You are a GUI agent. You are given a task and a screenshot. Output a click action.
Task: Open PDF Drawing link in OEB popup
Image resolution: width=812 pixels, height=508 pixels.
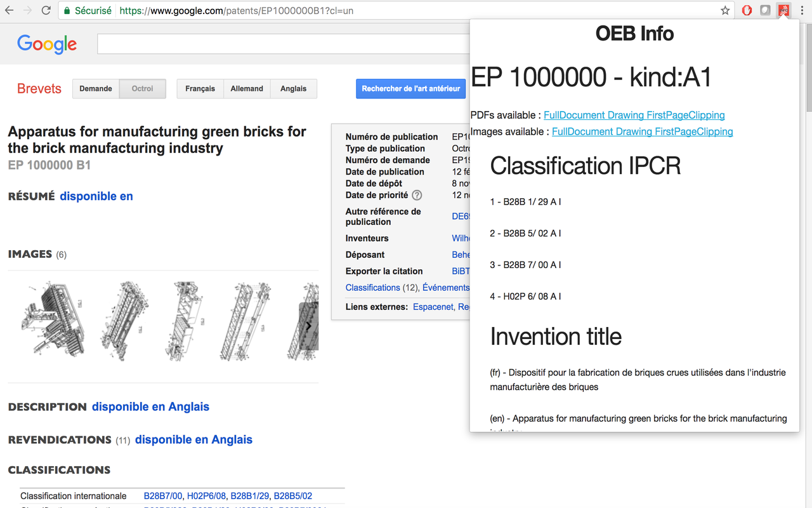625,115
